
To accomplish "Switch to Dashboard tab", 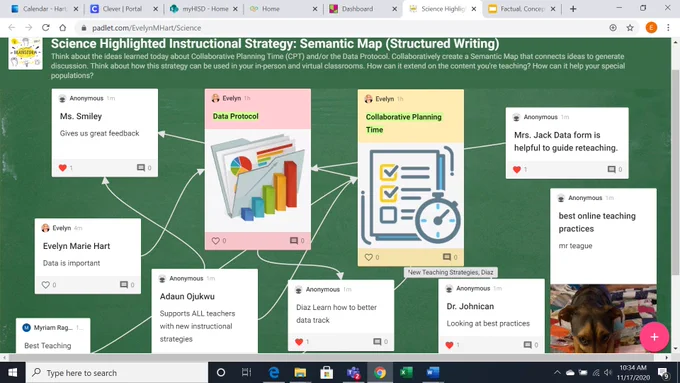I will point(362,9).
